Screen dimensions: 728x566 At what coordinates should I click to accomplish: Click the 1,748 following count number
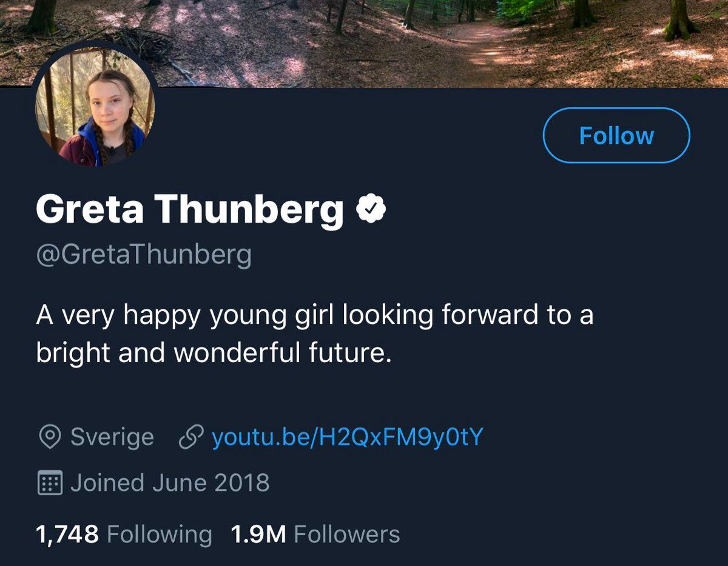coord(67,534)
